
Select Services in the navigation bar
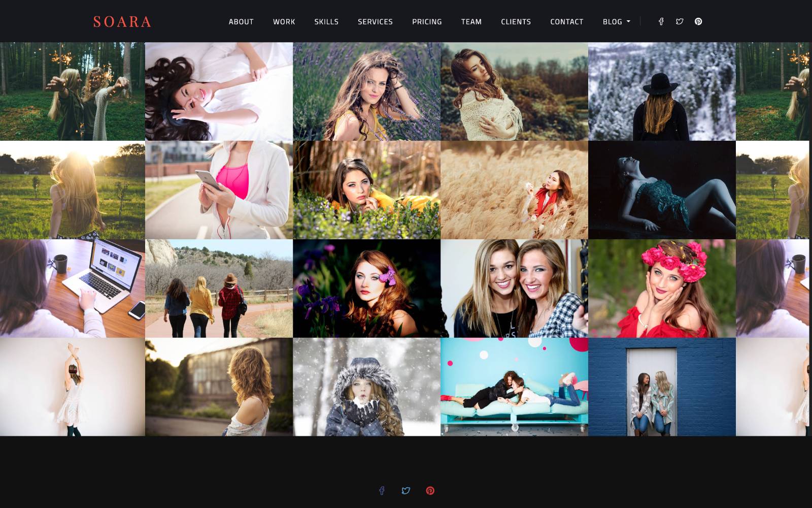375,22
